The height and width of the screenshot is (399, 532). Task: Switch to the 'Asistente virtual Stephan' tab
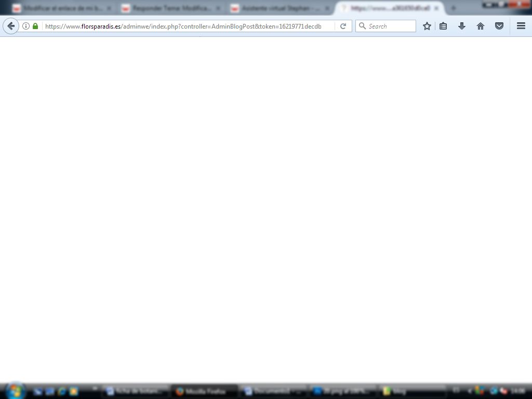point(280,8)
